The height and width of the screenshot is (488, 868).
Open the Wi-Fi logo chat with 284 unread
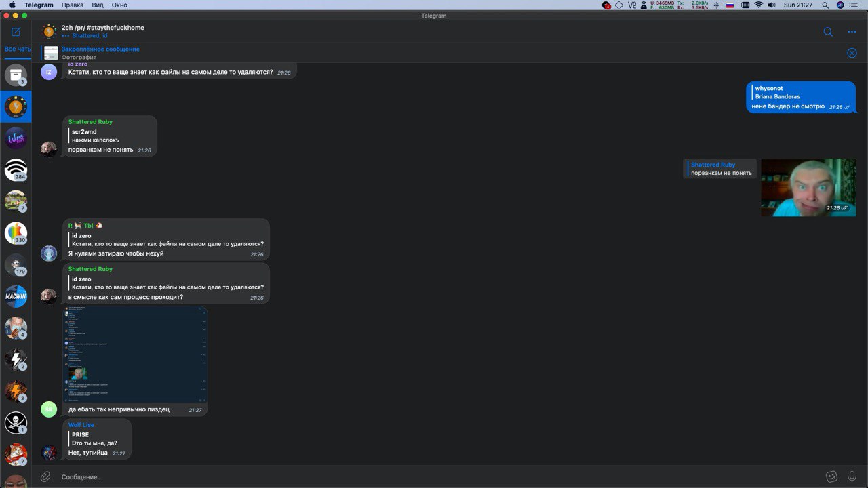click(16, 169)
